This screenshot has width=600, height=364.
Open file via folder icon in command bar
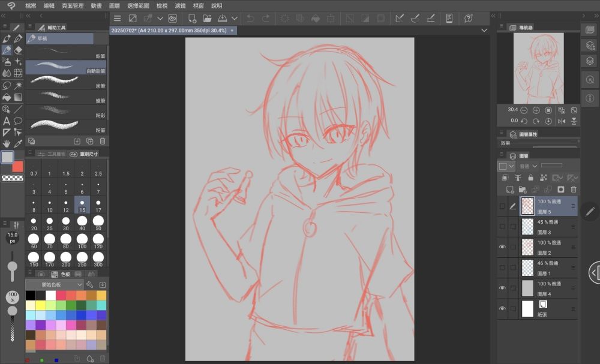coord(207,19)
